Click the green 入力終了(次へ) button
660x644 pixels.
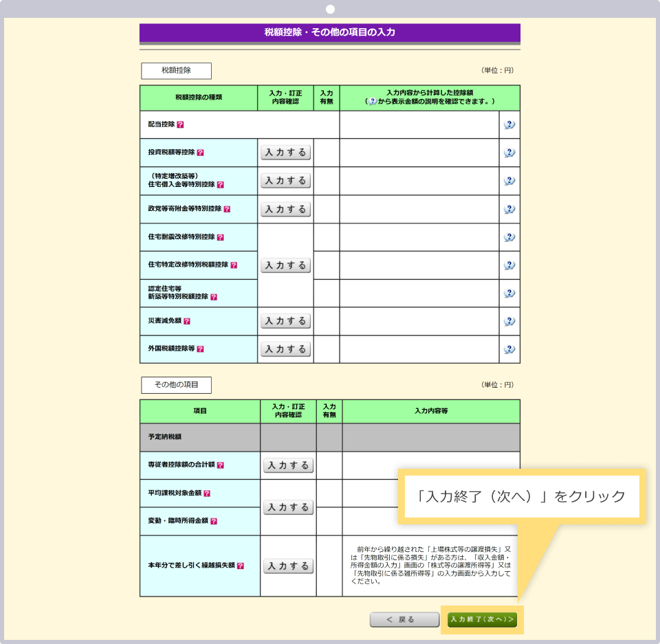click(x=482, y=619)
